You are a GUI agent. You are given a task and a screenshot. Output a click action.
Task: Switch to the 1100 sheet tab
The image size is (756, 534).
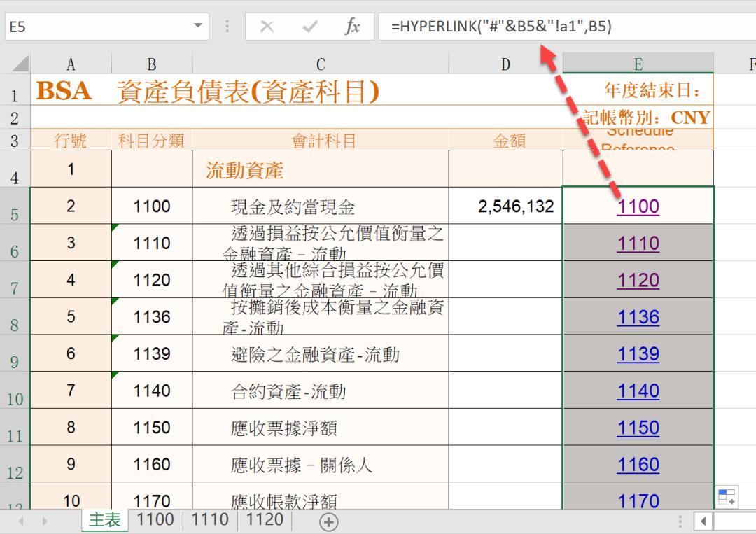point(155,520)
